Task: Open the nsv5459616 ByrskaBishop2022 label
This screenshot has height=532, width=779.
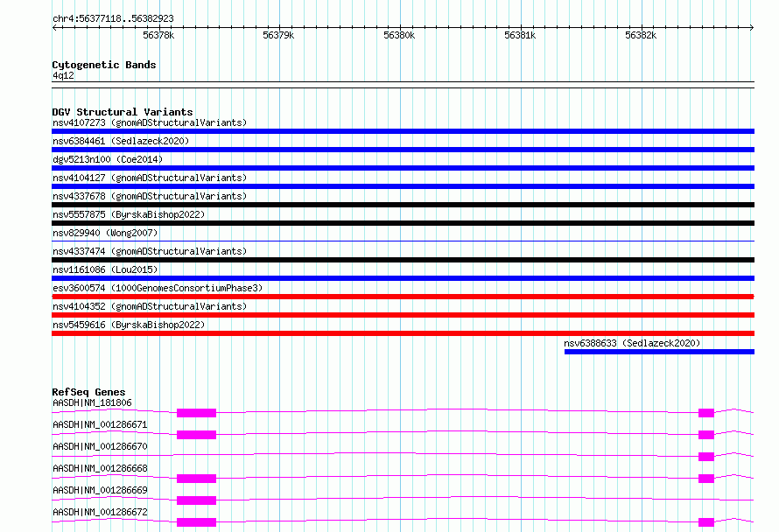Action: (x=129, y=325)
